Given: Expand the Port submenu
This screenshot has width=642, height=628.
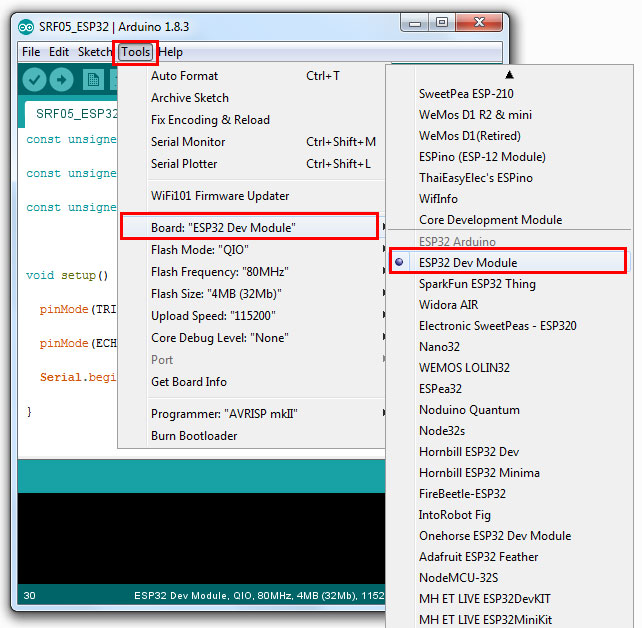Looking at the screenshot, I should pos(251,360).
